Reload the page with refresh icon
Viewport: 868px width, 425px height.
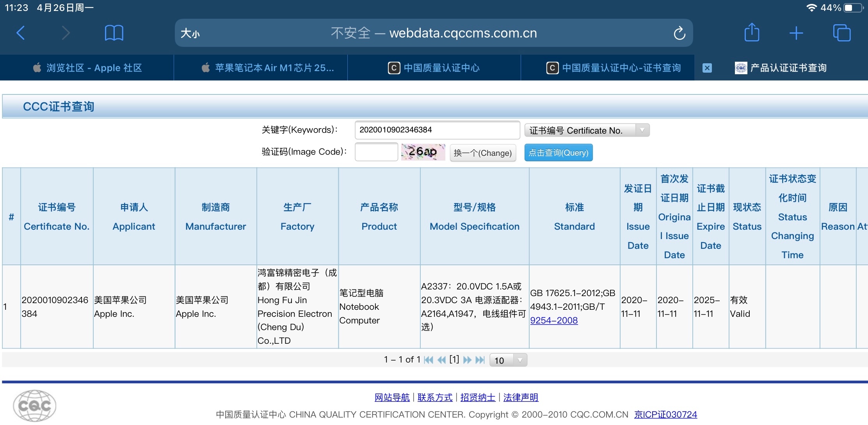click(x=679, y=34)
